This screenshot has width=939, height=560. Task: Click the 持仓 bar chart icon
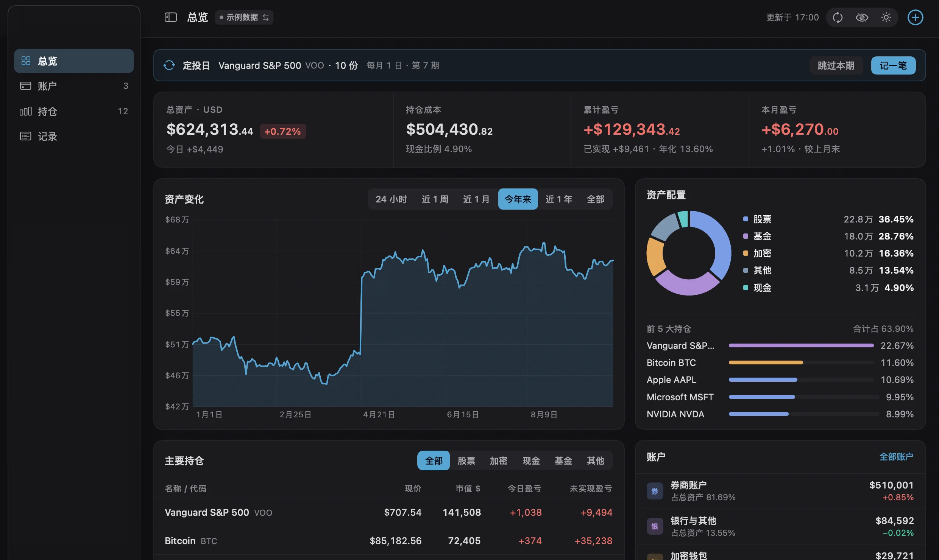coord(25,111)
